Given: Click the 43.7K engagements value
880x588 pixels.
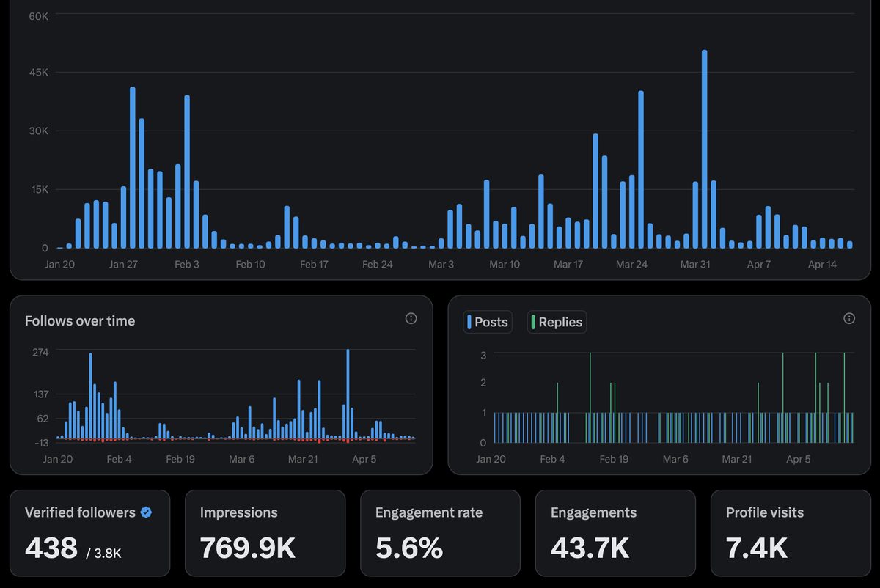Looking at the screenshot, I should pos(590,548).
